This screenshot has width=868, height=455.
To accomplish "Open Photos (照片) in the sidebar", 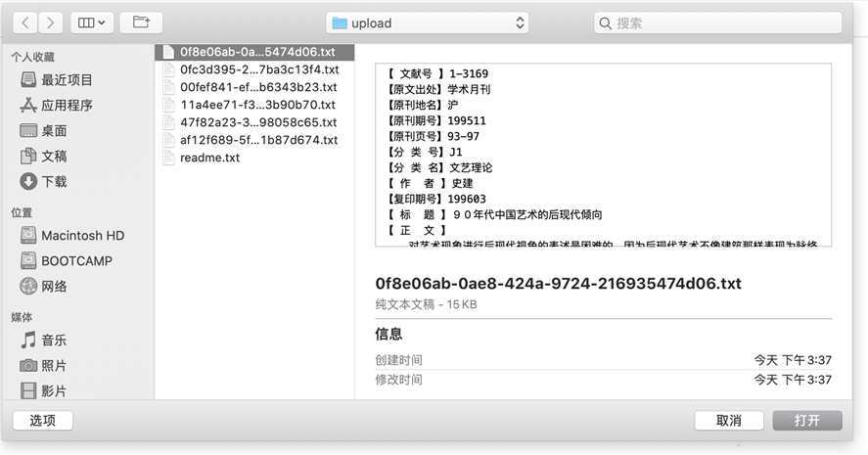I will 43,365.
